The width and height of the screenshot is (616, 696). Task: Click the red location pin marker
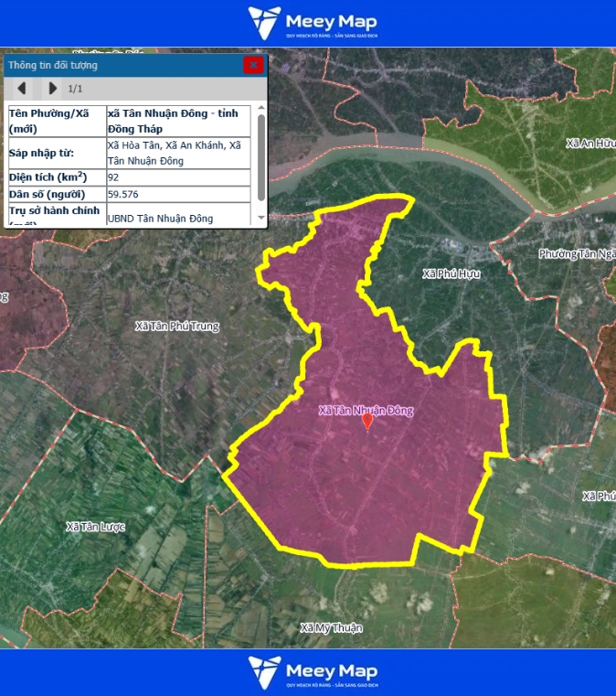point(367,422)
